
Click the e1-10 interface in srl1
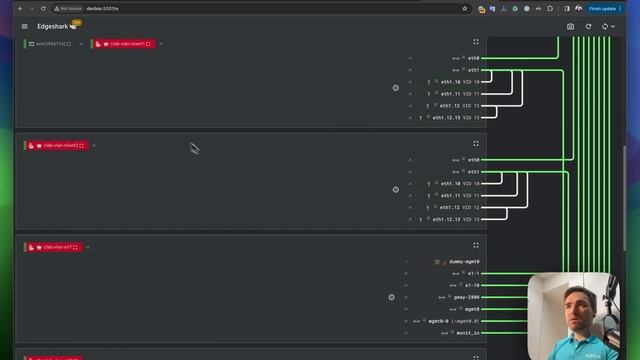pyautogui.click(x=472, y=285)
